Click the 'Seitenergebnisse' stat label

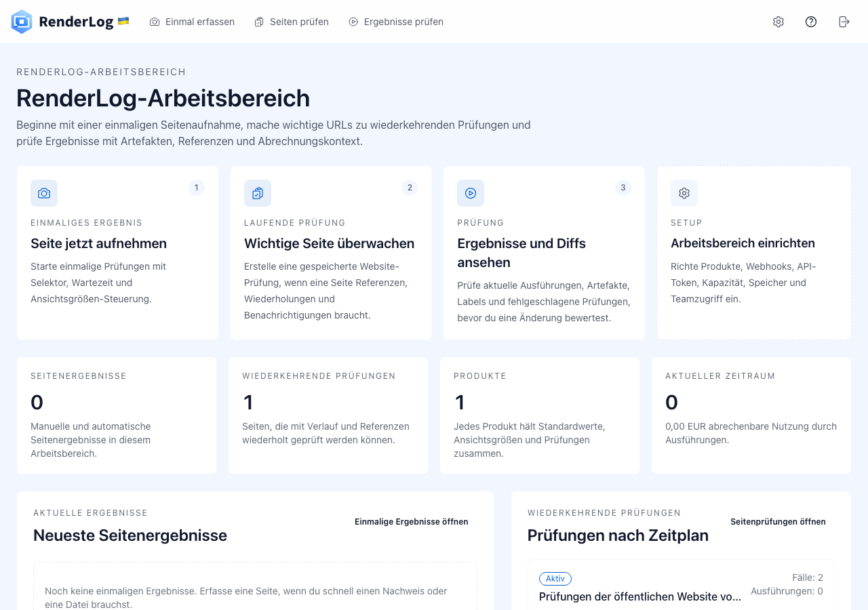[x=79, y=376]
